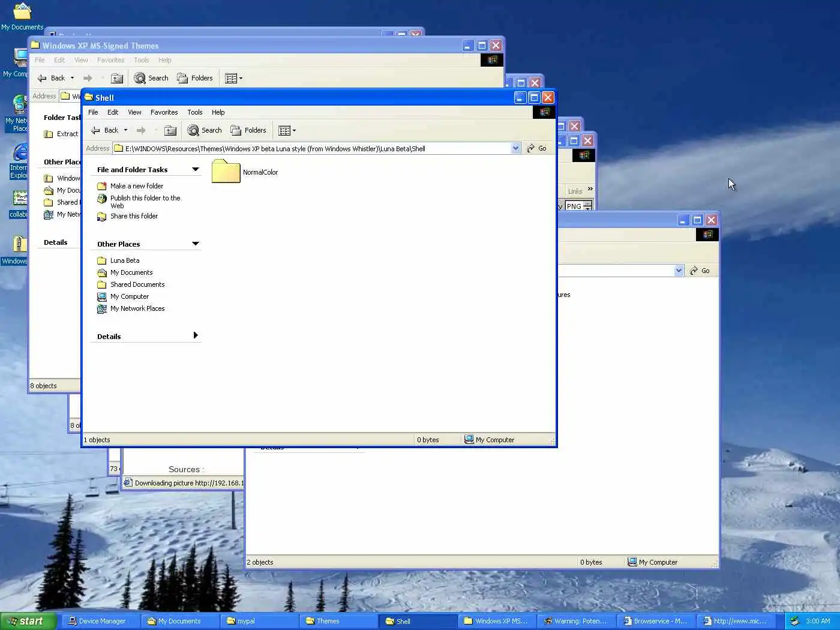Open Favorites menu in Shell window
The width and height of the screenshot is (840, 630).
coord(164,112)
